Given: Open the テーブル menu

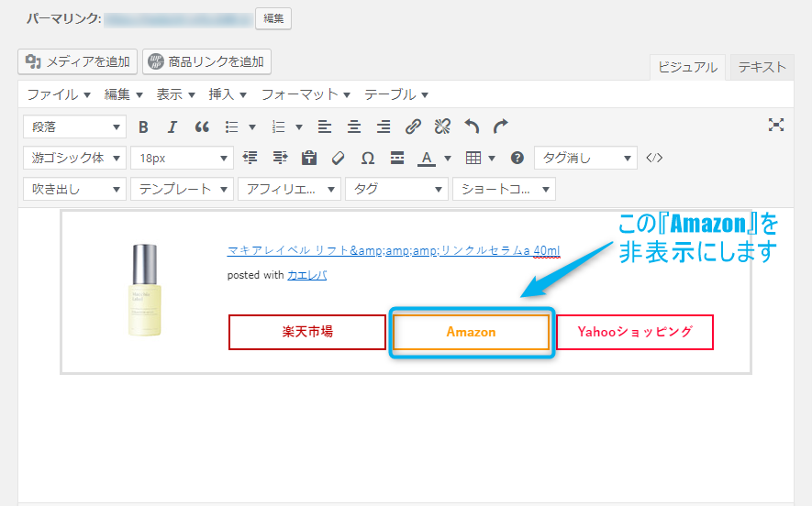Looking at the screenshot, I should pos(396,94).
